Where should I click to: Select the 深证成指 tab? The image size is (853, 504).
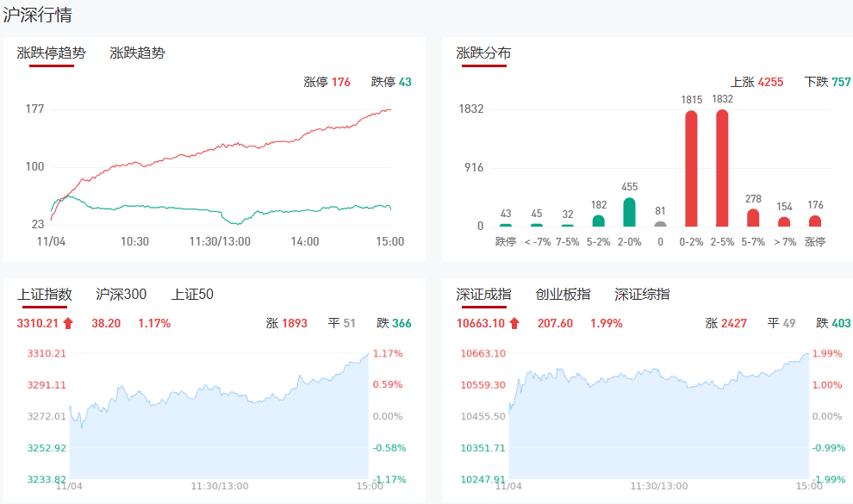(x=483, y=295)
